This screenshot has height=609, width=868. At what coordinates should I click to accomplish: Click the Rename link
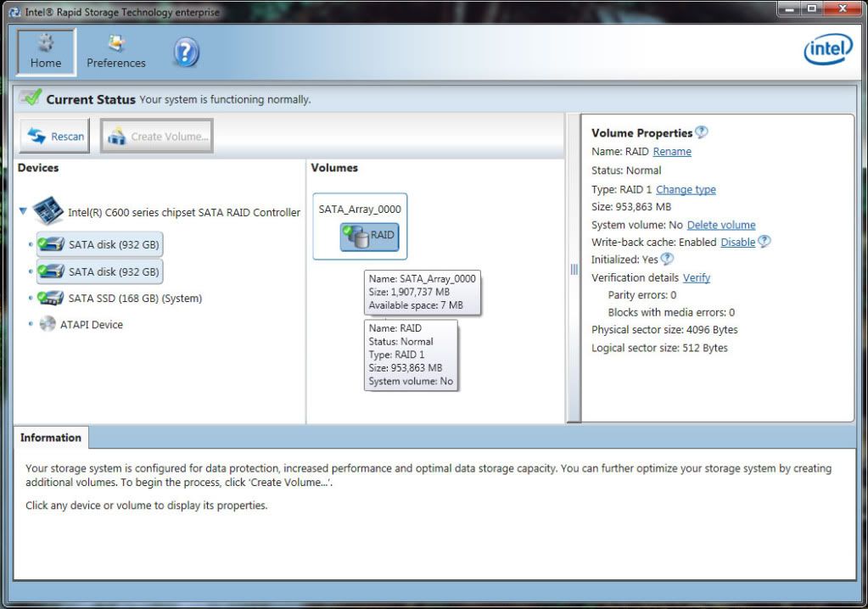click(672, 152)
